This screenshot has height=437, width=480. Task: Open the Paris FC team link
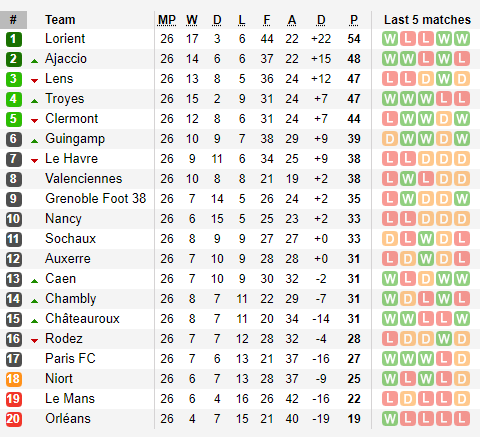click(70, 359)
